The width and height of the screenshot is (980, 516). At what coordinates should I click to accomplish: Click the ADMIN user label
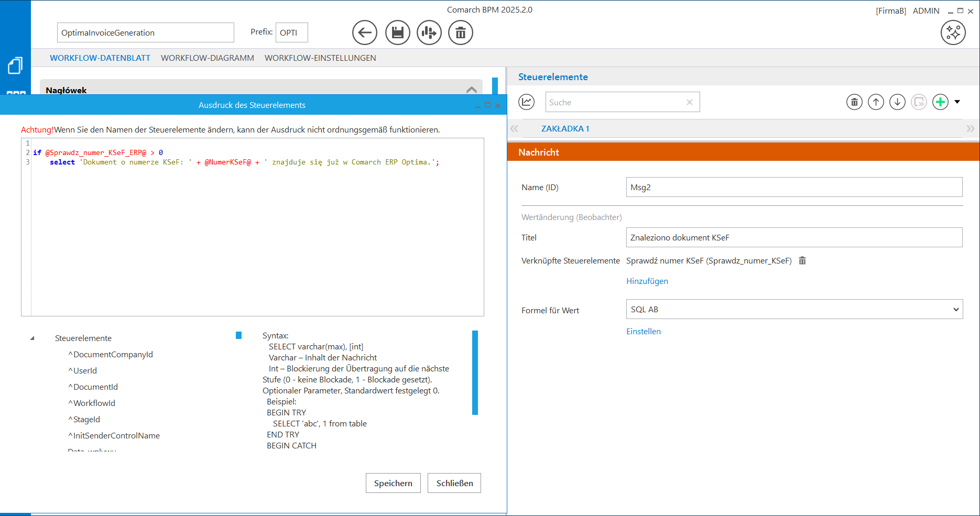[x=926, y=10]
